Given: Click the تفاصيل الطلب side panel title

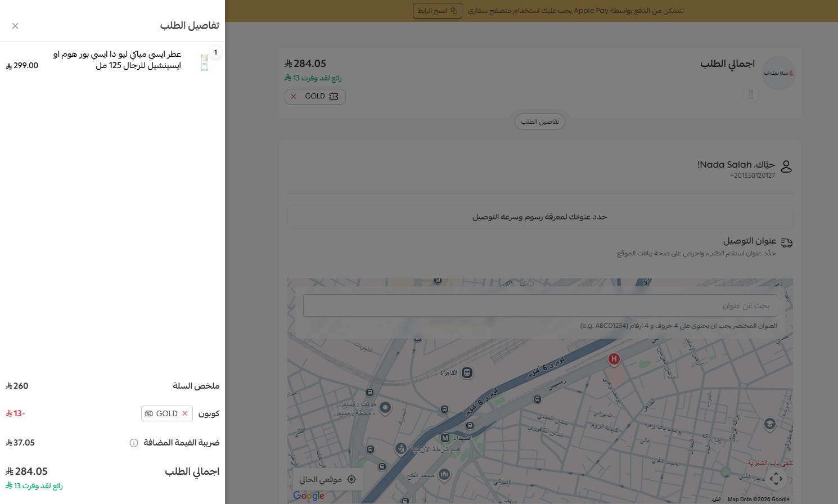Looking at the screenshot, I should click(x=190, y=26).
